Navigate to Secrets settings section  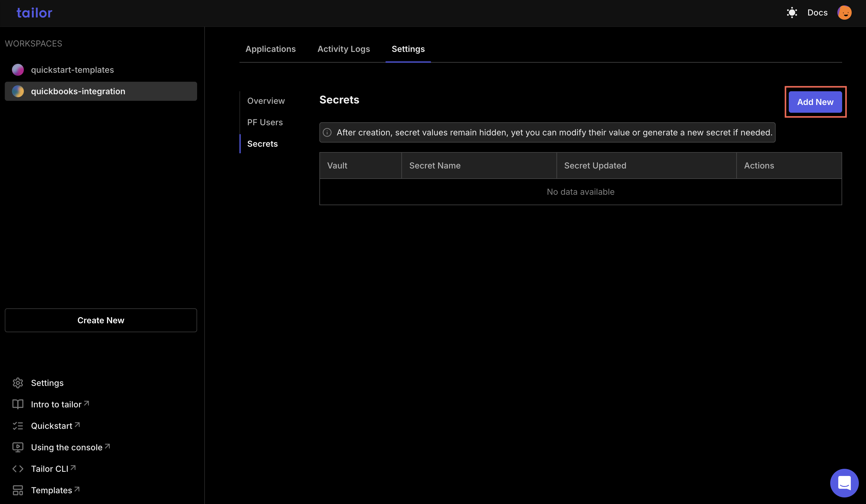point(262,143)
